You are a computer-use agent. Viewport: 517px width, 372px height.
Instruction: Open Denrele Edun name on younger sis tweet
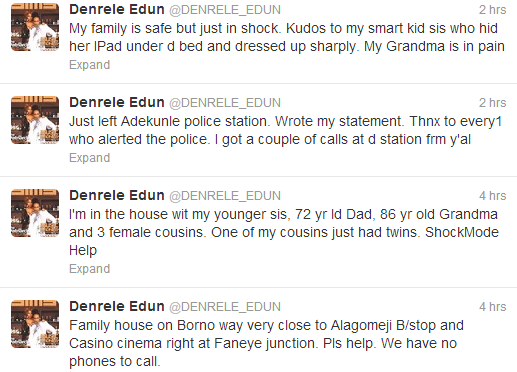coord(117,195)
